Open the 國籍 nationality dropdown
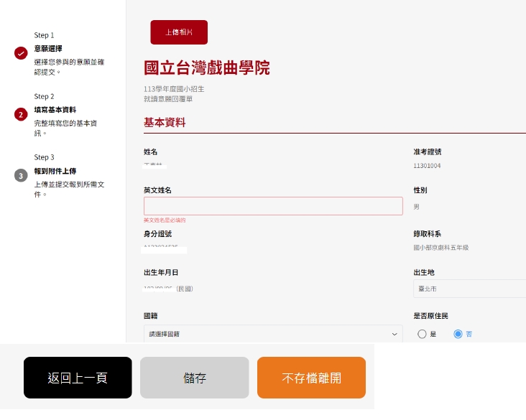The height and width of the screenshot is (420, 526). click(x=273, y=334)
